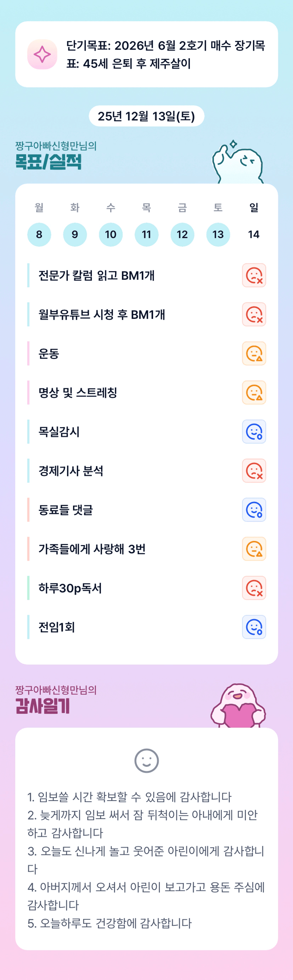Click the pink sparkle goal icon
This screenshot has height=980, width=293.
[x=42, y=54]
